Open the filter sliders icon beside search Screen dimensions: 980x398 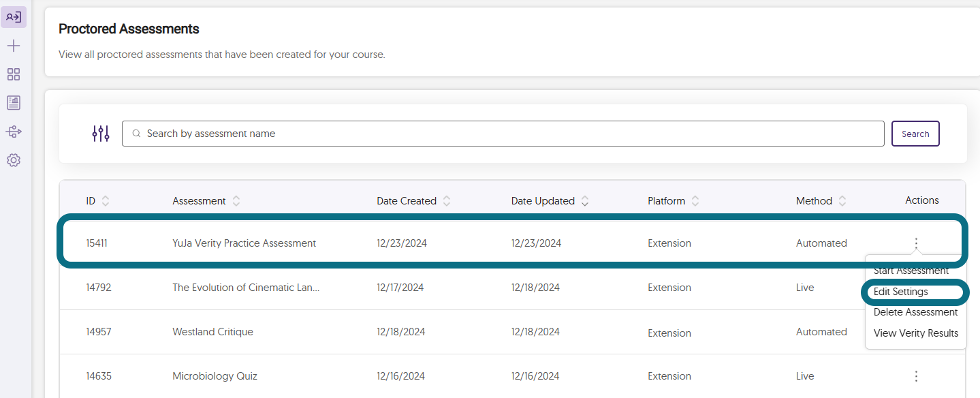tap(101, 134)
